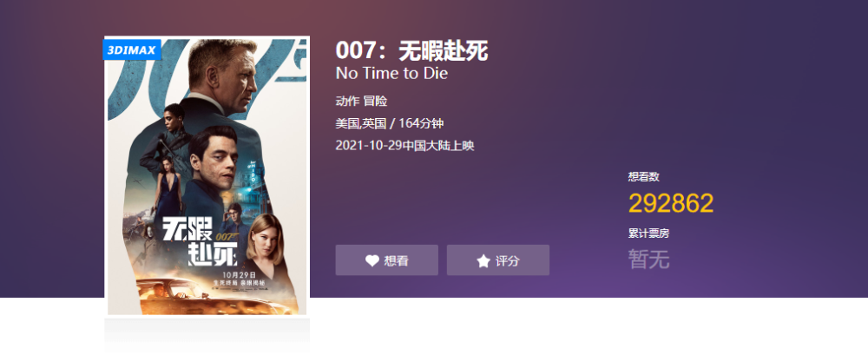Click the 10月29日 date on poster
This screenshot has width=868, height=355.
[240, 274]
